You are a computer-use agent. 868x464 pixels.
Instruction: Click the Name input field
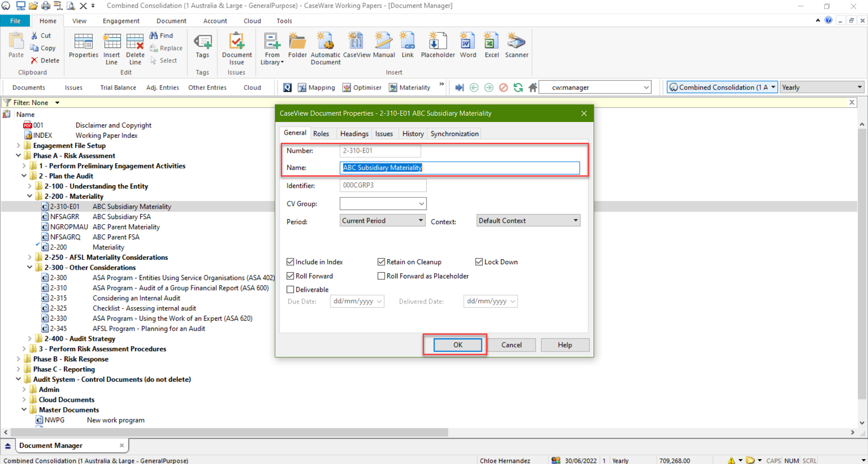pos(459,168)
